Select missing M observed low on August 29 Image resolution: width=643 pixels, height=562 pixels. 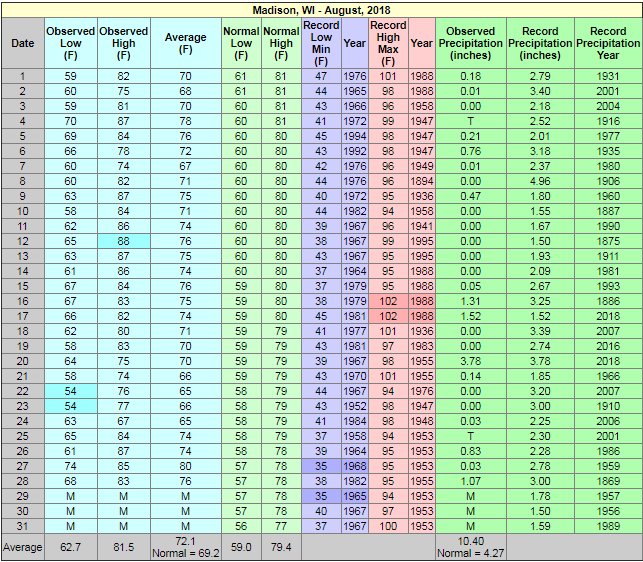[x=71, y=496]
